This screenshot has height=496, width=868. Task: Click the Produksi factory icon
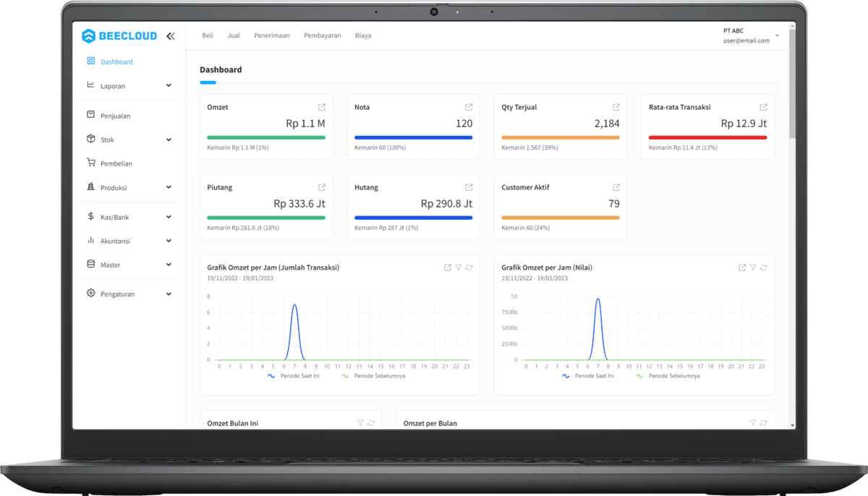tap(90, 187)
